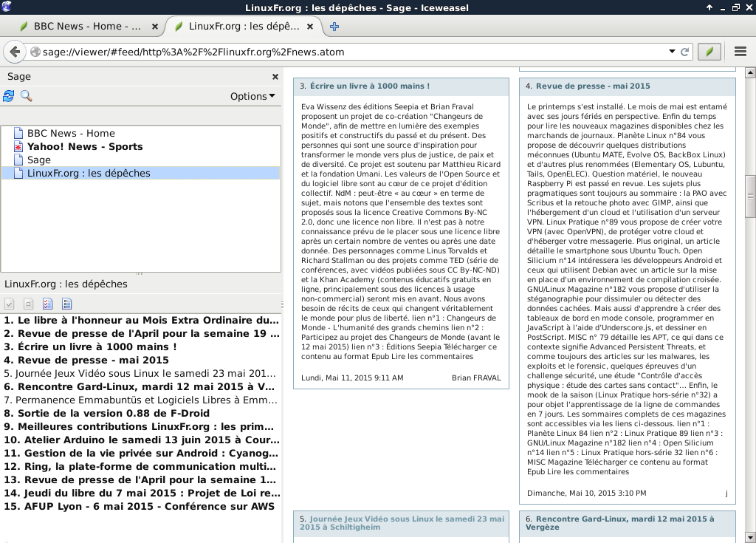
Task: Click the keep-above arrow in title bar
Action: tap(709, 7)
